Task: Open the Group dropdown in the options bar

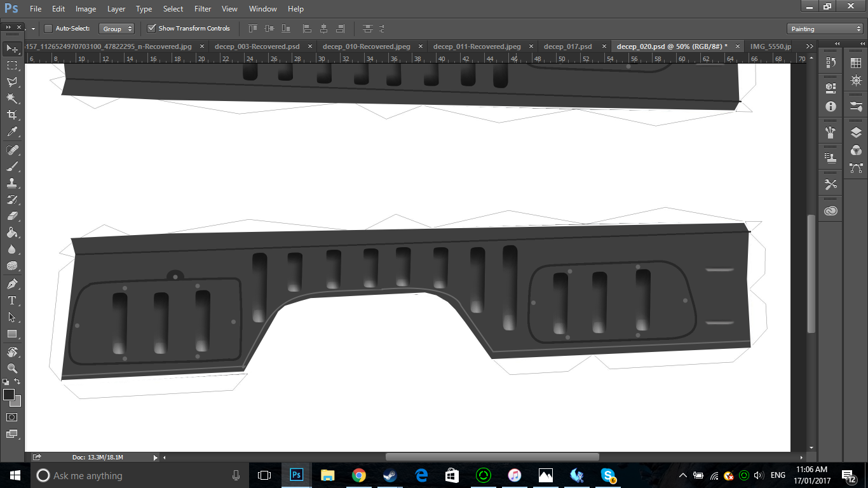Action: coord(118,29)
